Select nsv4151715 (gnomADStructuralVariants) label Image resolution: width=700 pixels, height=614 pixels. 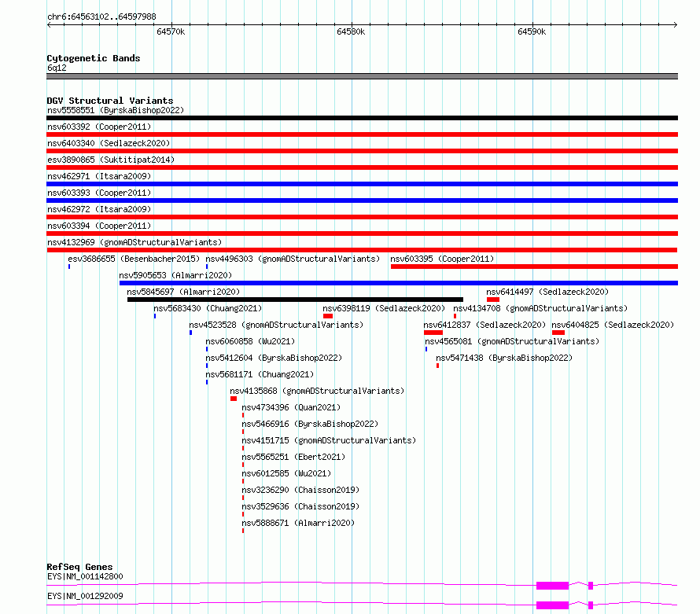click(329, 440)
